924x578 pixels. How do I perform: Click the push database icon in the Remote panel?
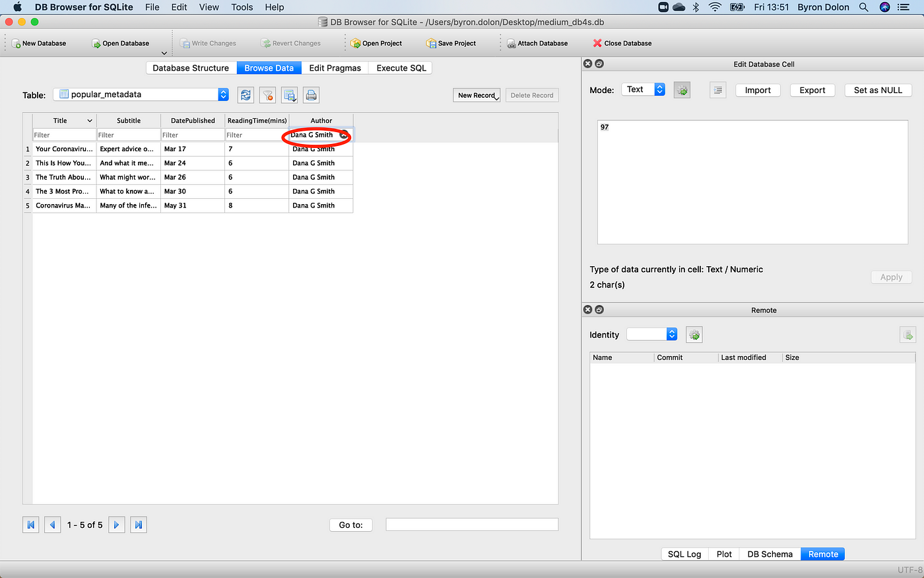pyautogui.click(x=908, y=335)
